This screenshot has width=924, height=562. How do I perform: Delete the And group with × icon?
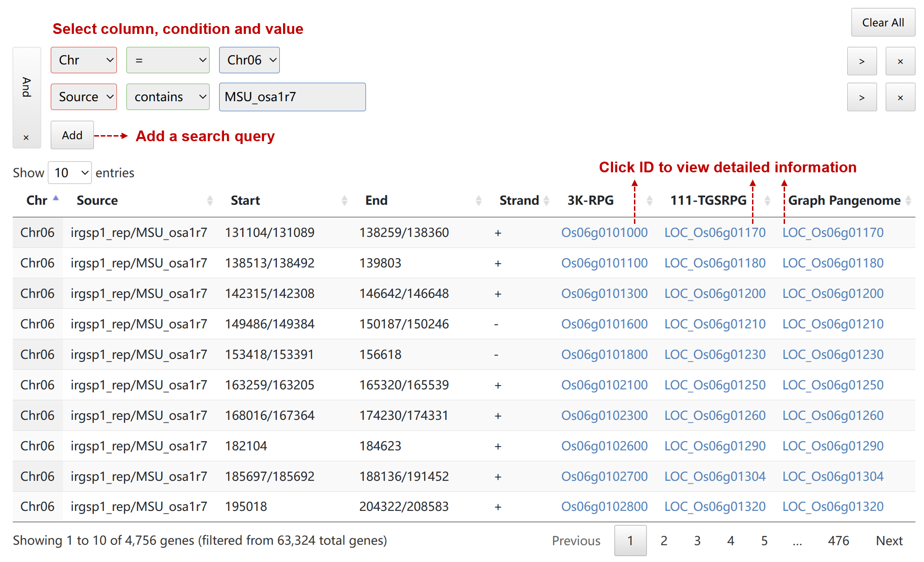(x=26, y=137)
